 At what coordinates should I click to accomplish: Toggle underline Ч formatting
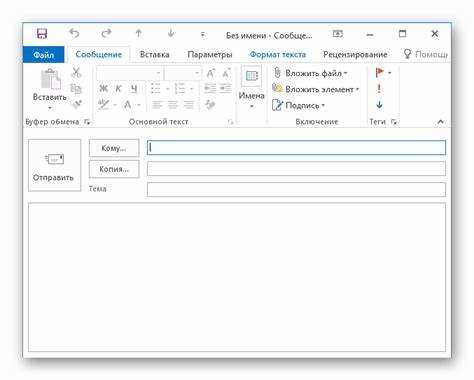tap(134, 89)
